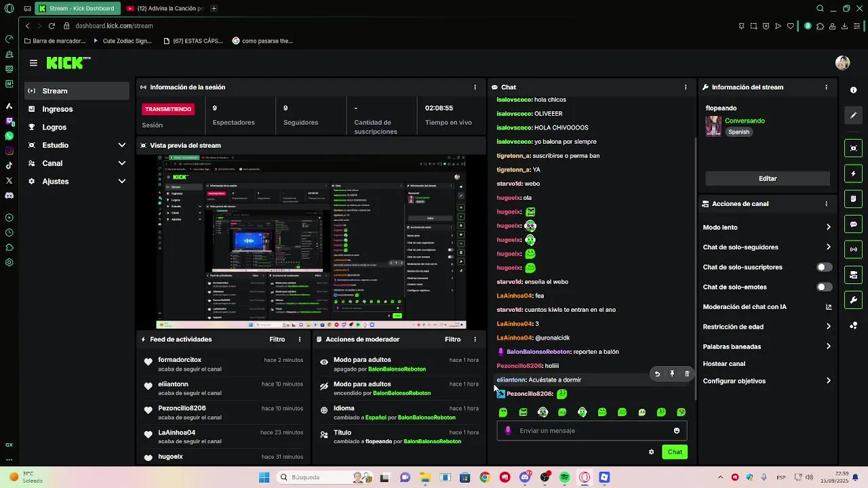Toggle the broadcast signal widget icon
868x488 pixels.
pos(853,249)
